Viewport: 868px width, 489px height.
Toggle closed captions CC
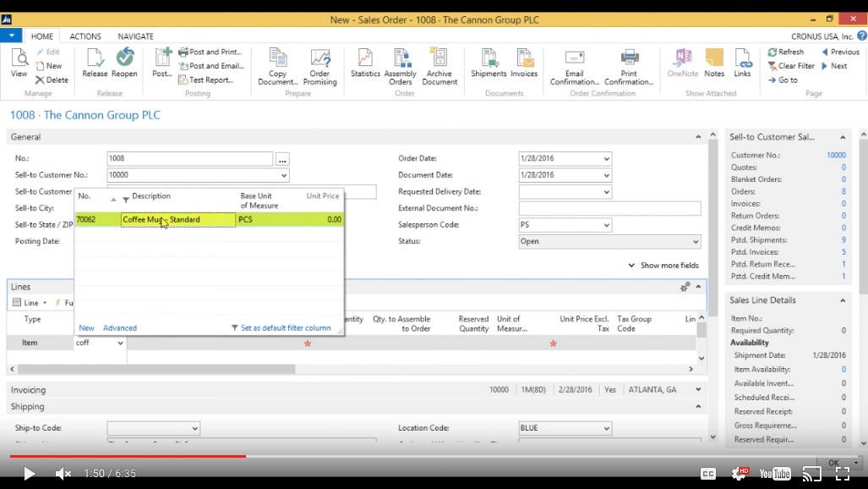pos(708,474)
